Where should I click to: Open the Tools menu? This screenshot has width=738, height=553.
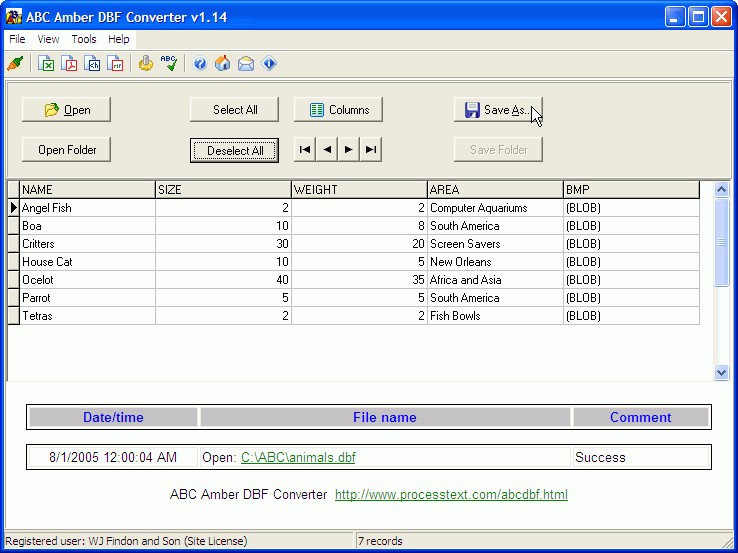tap(84, 39)
